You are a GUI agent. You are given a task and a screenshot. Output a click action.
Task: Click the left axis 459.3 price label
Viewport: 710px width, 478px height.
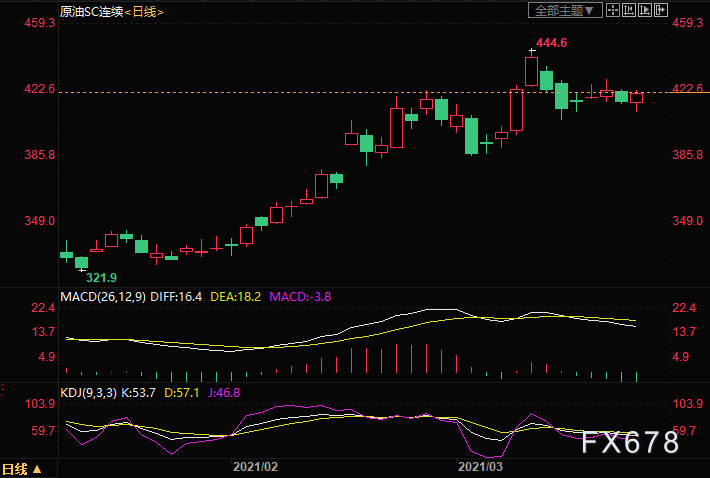[x=40, y=23]
